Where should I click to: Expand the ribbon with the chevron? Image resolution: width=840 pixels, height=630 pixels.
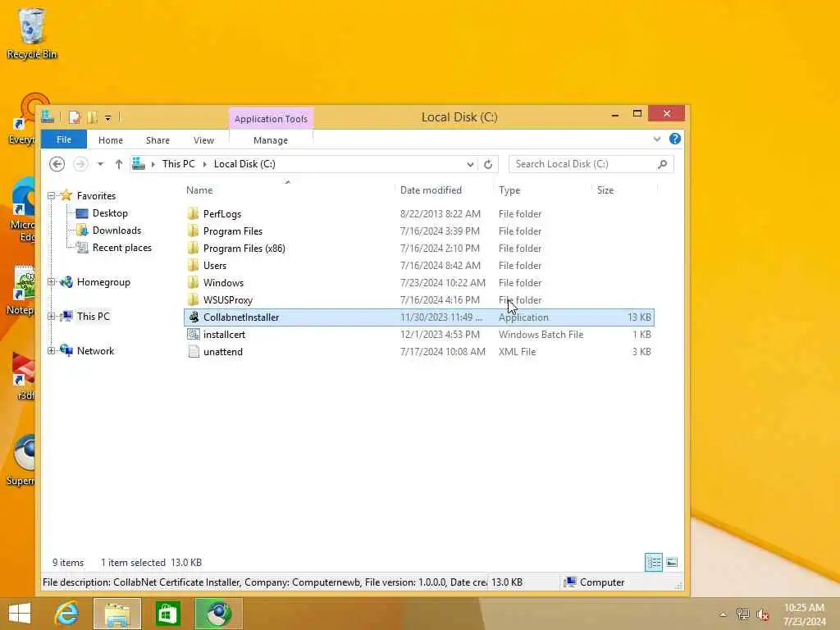coord(657,139)
